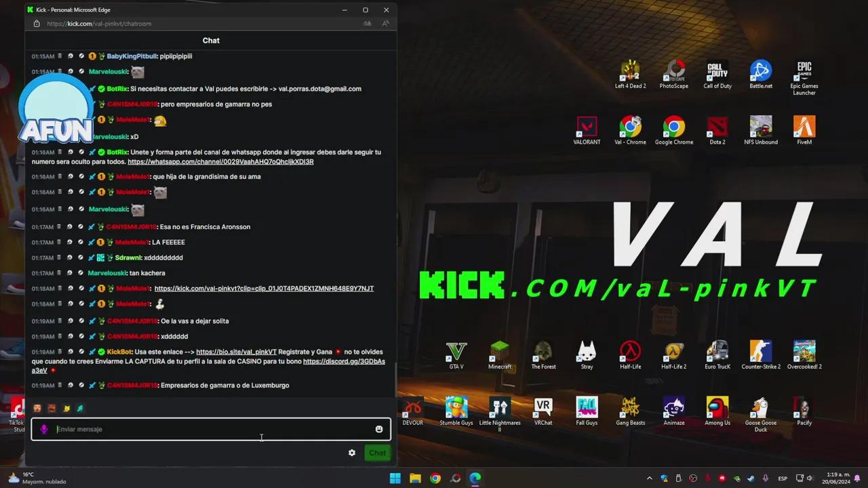Select the Call of Duty desktop icon
Image resolution: width=868 pixels, height=488 pixels.
click(x=717, y=75)
